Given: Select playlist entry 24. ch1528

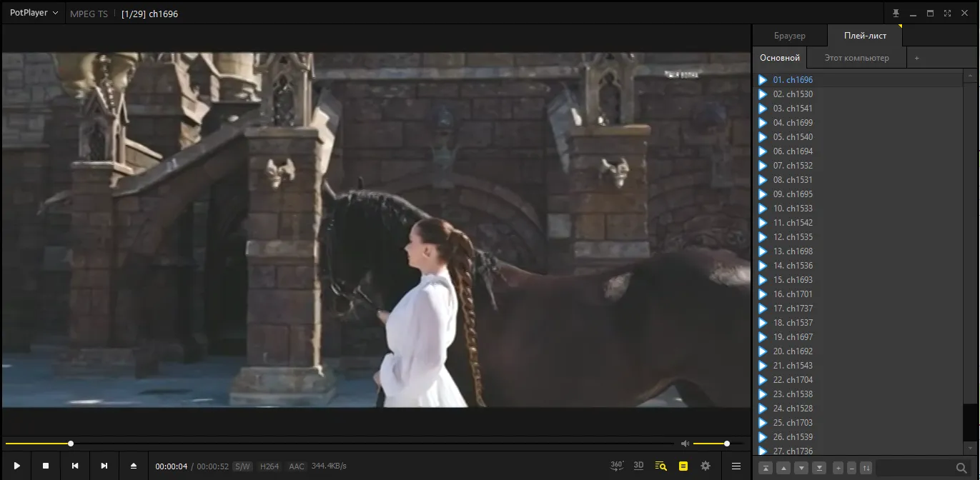Looking at the screenshot, I should 859,409.
